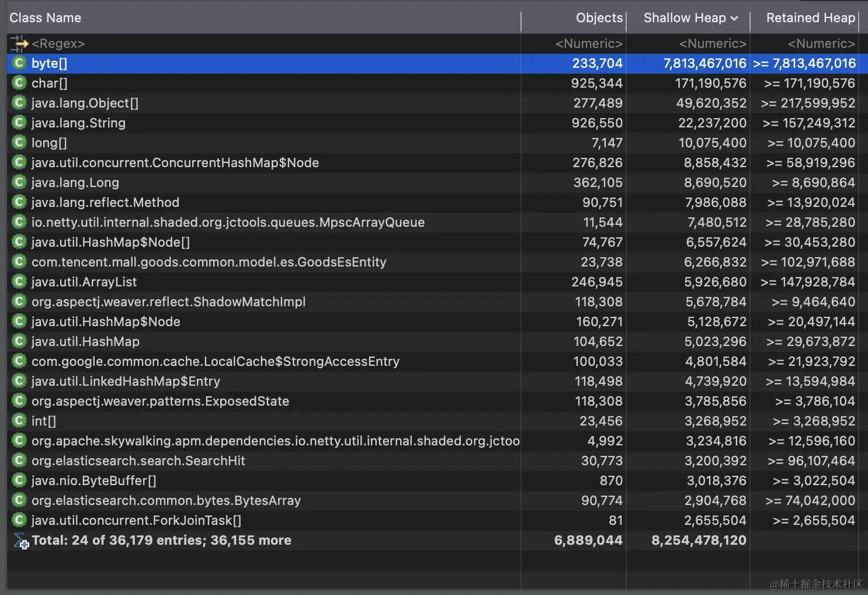Click the com.tencent.mall.goods.common.model.es.GoodsEsEntity name
The width and height of the screenshot is (868, 595).
coord(209,262)
